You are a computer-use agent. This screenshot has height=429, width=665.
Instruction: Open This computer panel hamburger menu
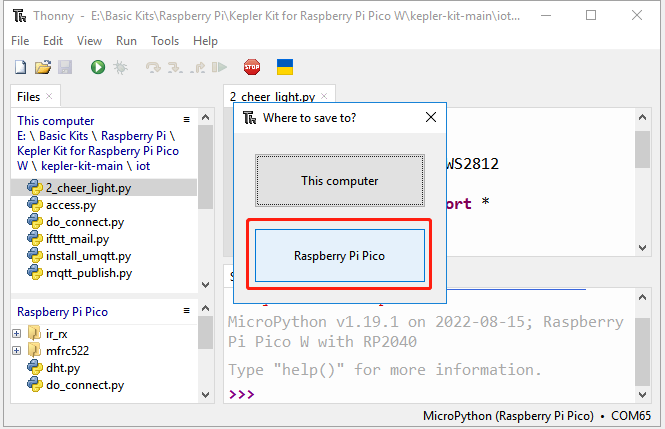186,120
